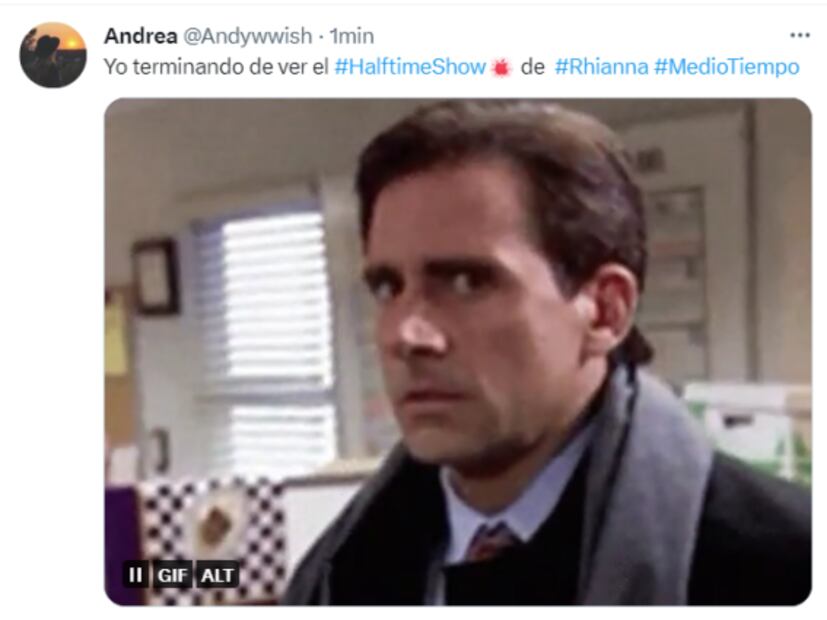Click the word 'de' before #Rhianna
The image size is (827, 620).
click(532, 67)
